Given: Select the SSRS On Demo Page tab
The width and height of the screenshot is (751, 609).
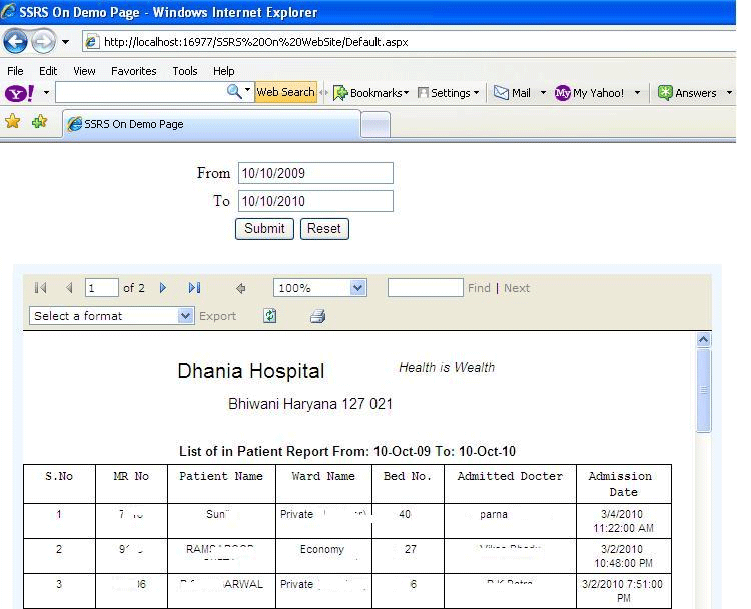Looking at the screenshot, I should point(211,124).
